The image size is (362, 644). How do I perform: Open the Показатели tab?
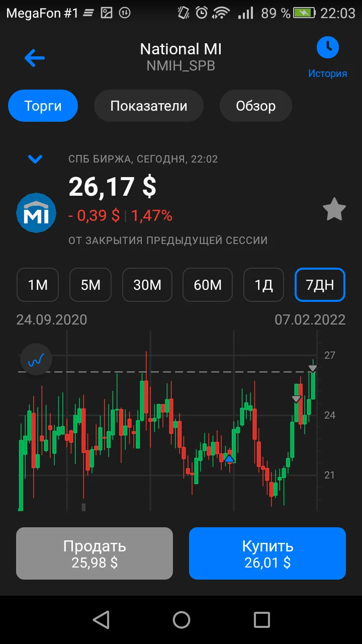click(149, 106)
